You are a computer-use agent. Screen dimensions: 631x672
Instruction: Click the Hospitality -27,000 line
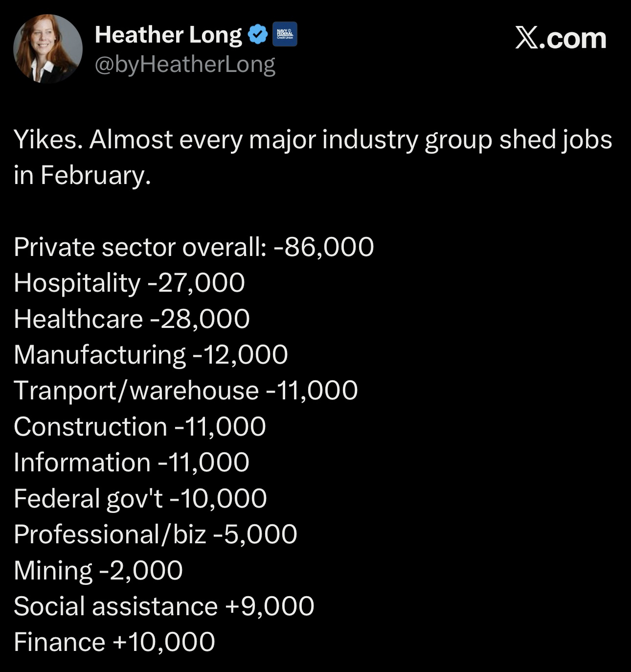click(129, 283)
